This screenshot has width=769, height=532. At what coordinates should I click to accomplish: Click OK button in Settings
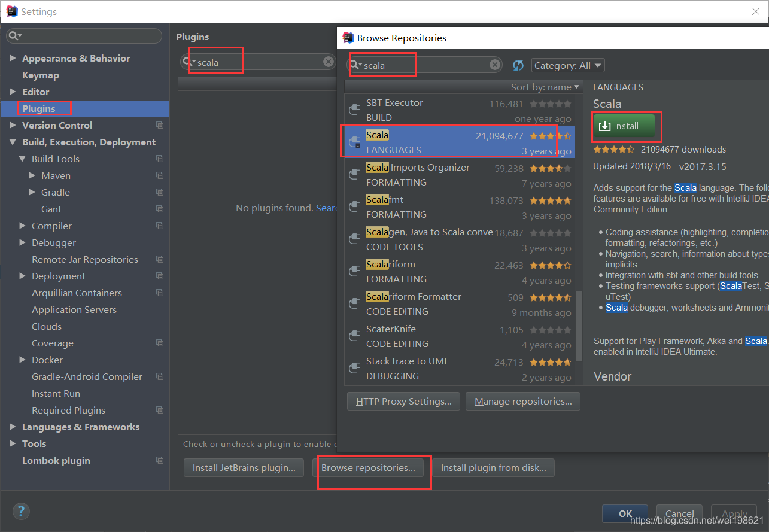625,513
